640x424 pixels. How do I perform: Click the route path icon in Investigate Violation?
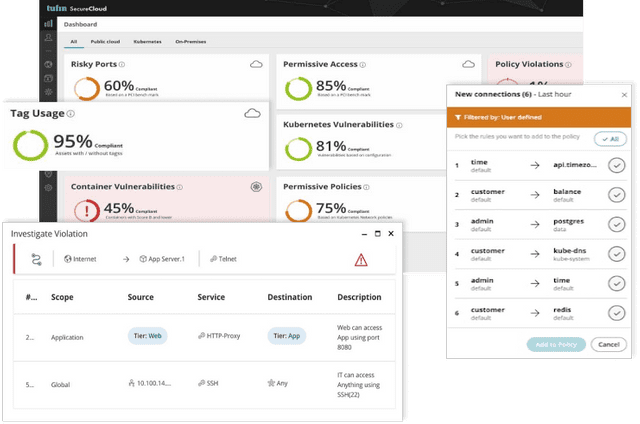37,259
